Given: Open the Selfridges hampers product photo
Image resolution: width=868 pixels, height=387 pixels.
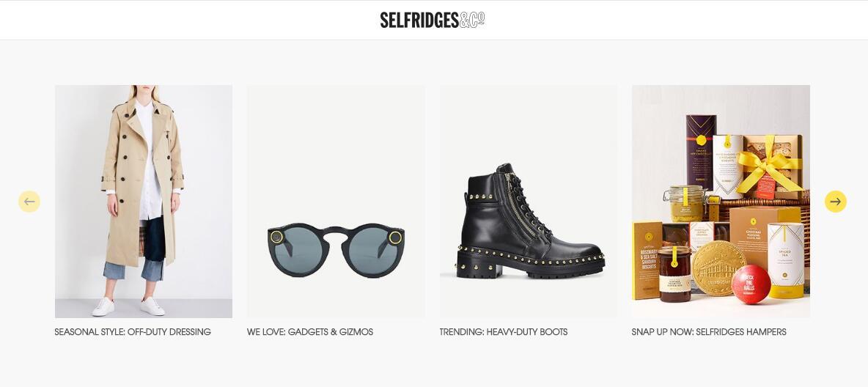Looking at the screenshot, I should coord(721,202).
